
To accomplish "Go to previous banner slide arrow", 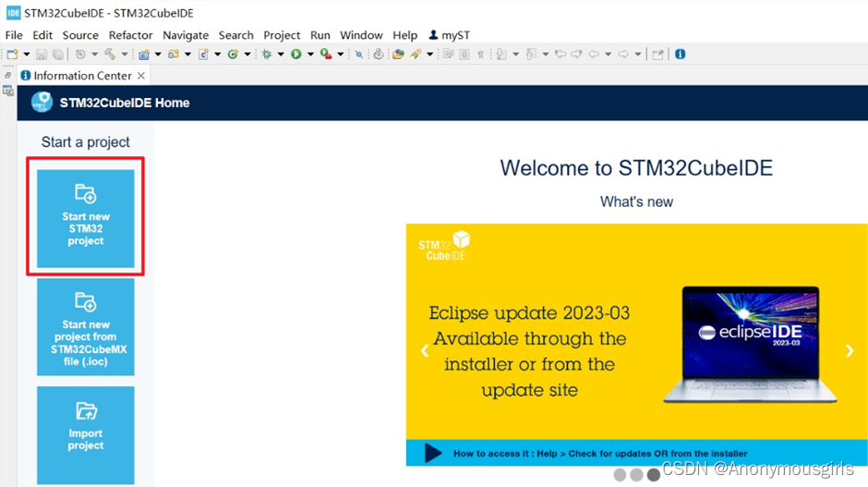I will click(425, 351).
